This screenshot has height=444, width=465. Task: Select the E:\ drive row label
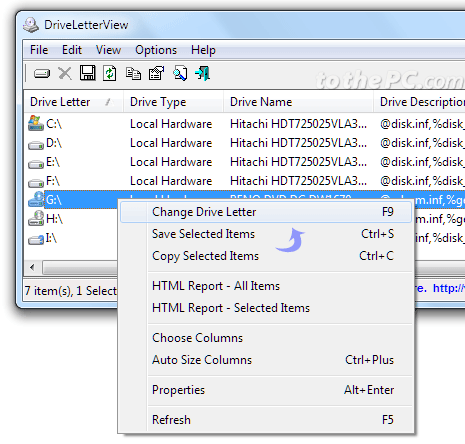click(53, 162)
